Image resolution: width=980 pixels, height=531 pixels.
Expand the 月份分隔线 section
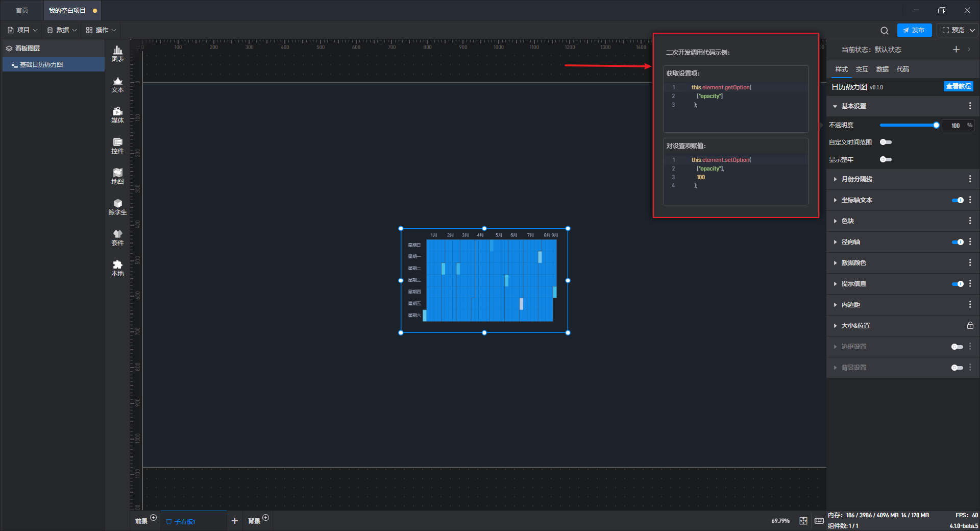(856, 179)
